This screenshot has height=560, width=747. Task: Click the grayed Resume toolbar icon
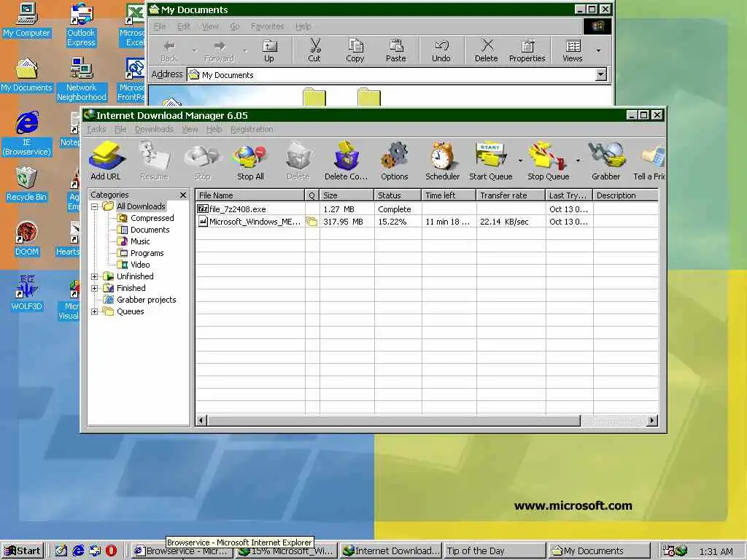(x=155, y=160)
